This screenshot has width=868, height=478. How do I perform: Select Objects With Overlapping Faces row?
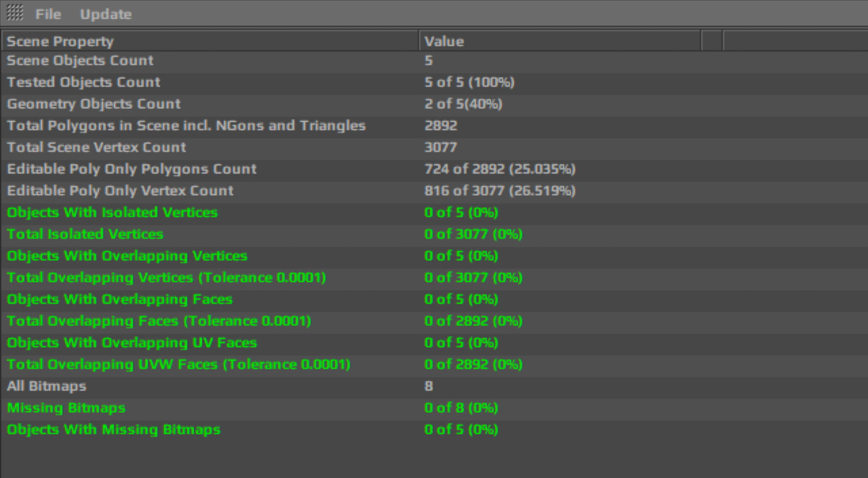click(434, 299)
